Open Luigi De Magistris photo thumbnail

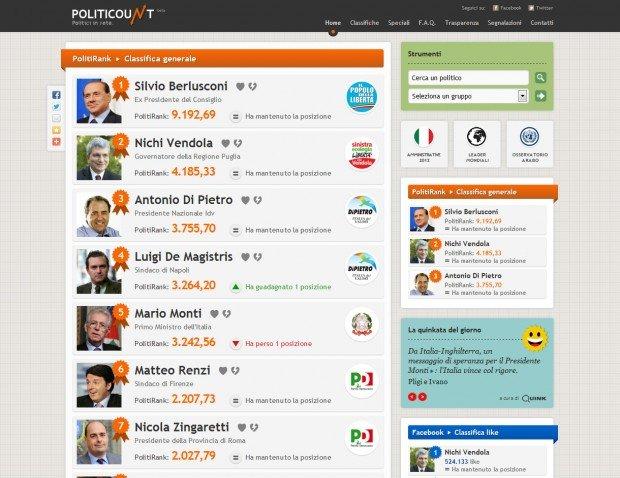pyautogui.click(x=99, y=271)
